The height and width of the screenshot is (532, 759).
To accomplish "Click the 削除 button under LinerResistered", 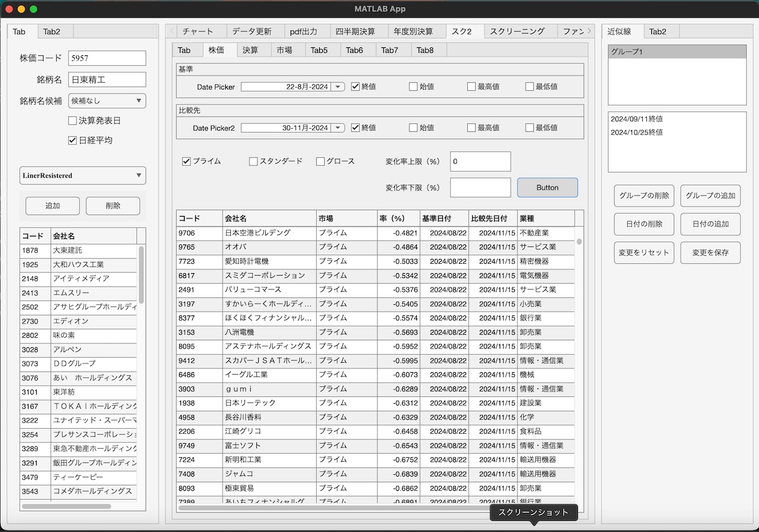I will [113, 206].
